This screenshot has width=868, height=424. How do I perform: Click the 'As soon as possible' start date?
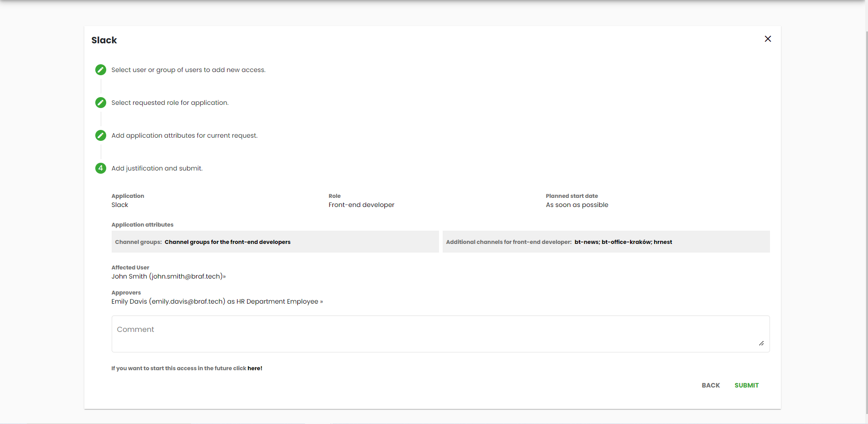577,205
